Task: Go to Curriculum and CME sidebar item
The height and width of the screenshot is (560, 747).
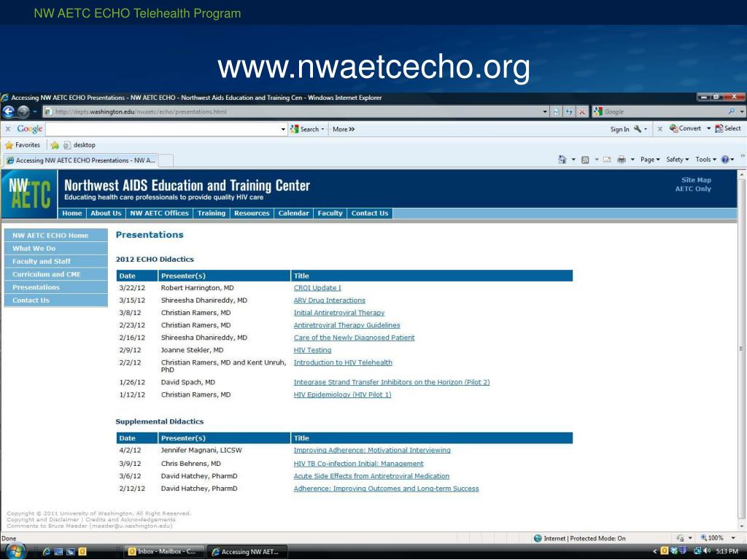Action: [x=55, y=274]
